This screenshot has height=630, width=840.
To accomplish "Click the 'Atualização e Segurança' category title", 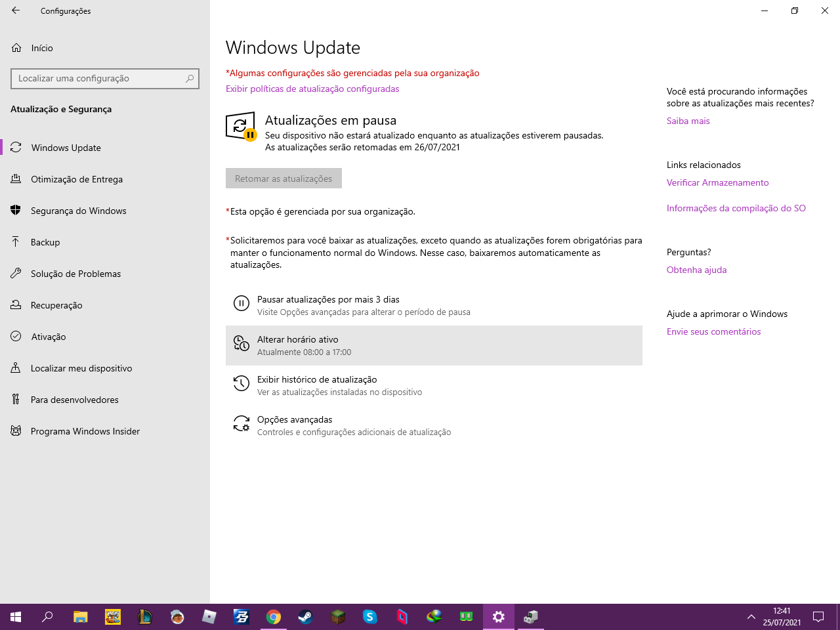I will point(61,109).
